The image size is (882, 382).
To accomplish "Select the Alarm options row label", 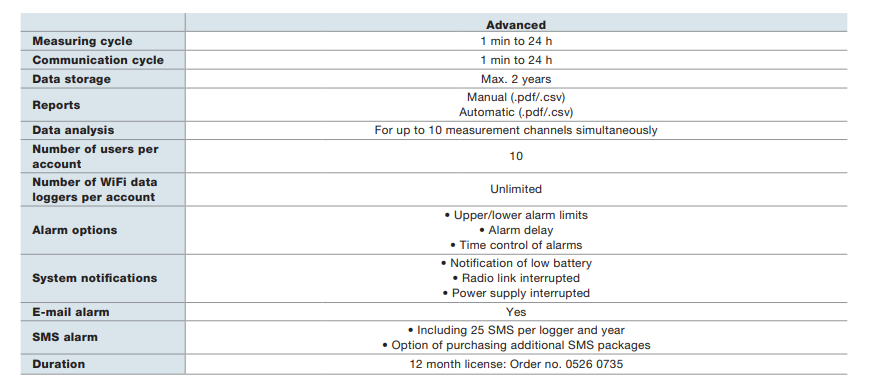I will click(x=75, y=230).
